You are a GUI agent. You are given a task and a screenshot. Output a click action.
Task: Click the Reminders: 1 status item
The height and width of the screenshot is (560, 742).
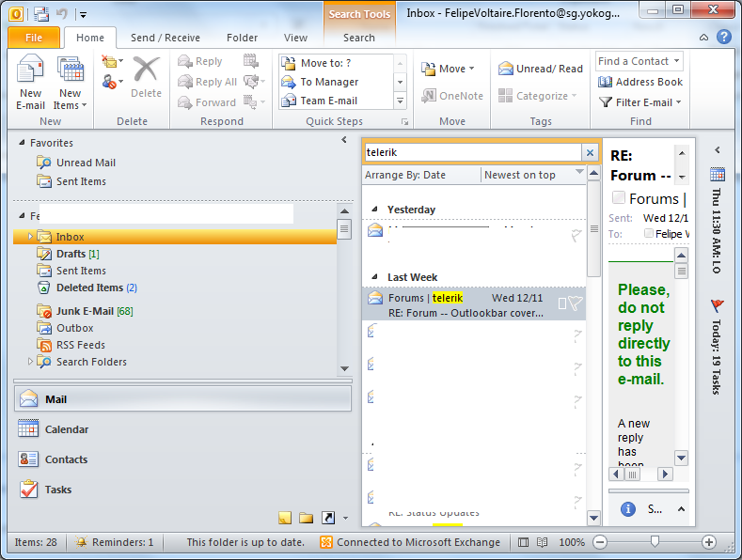pos(115,542)
